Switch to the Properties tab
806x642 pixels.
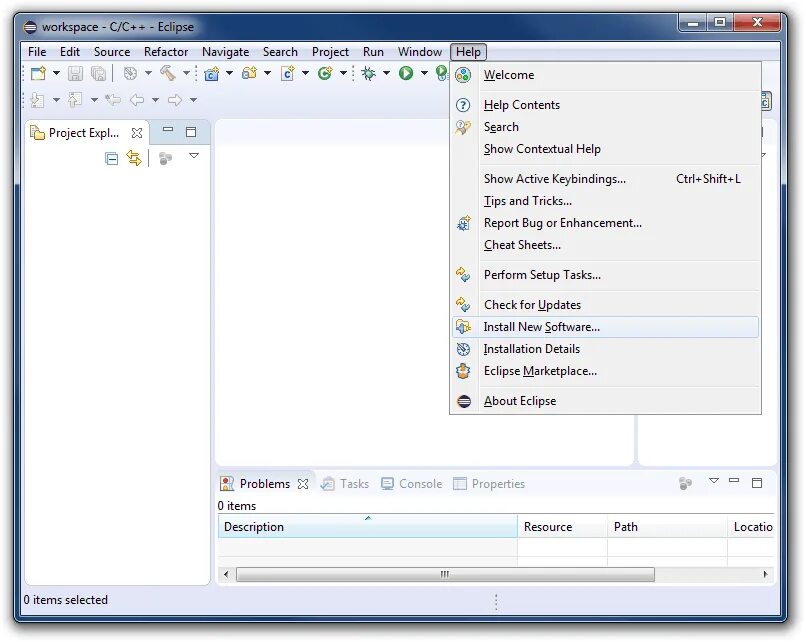pyautogui.click(x=489, y=484)
